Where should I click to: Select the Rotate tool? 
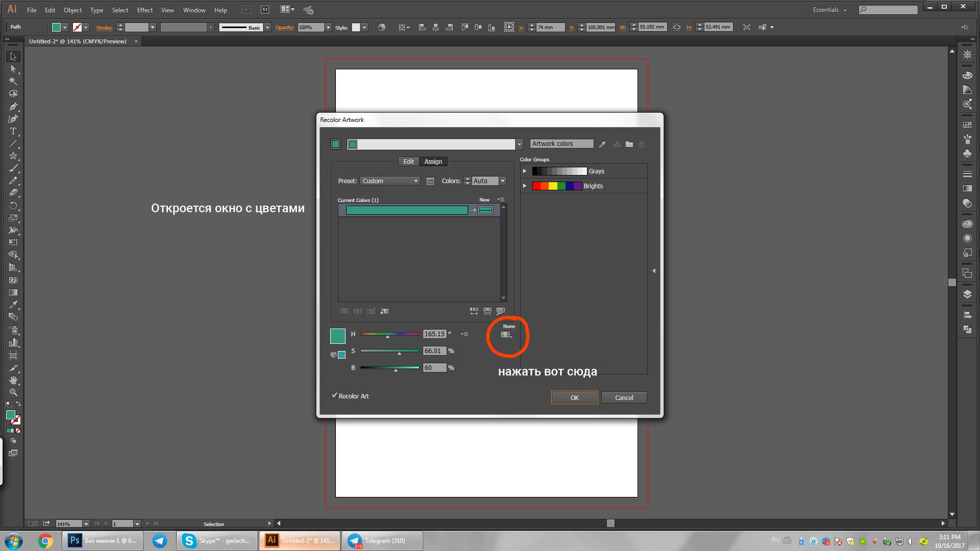coord(13,206)
